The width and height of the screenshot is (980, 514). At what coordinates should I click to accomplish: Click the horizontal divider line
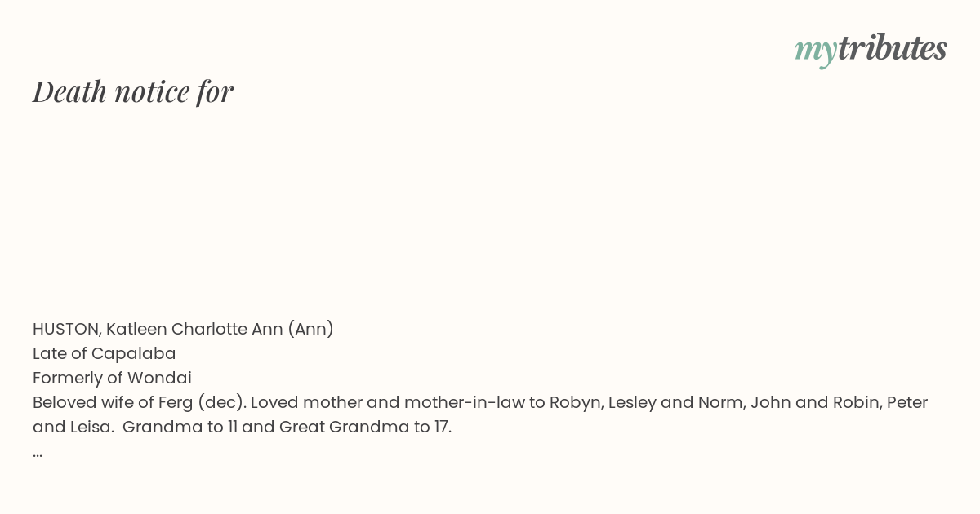(490, 290)
